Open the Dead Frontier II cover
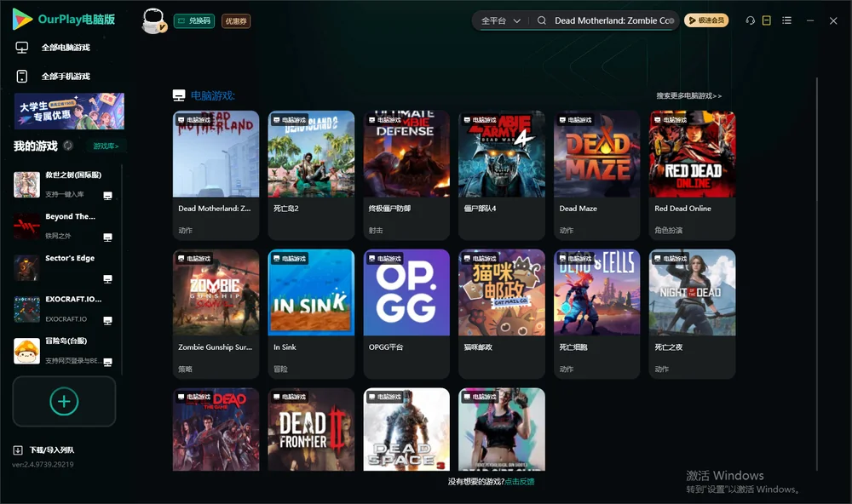This screenshot has height=504, width=852. (x=311, y=429)
